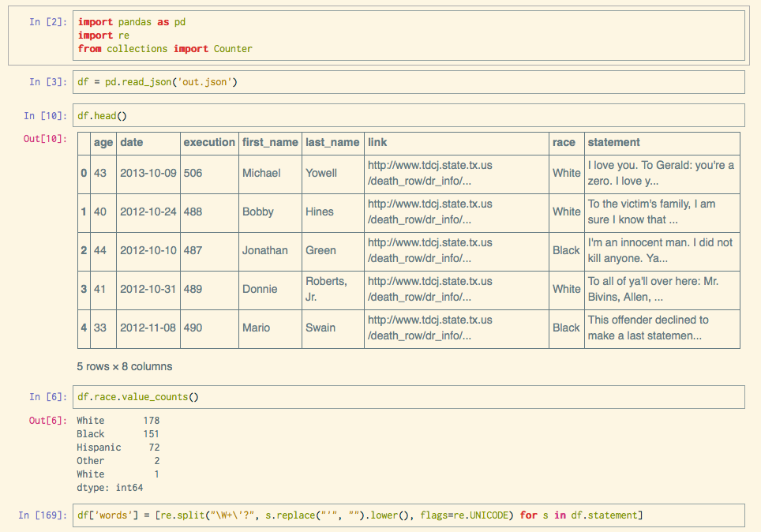Screen dimensions: 761x532
Task: Open Mario Swain's tdcj link
Action: click(430, 328)
